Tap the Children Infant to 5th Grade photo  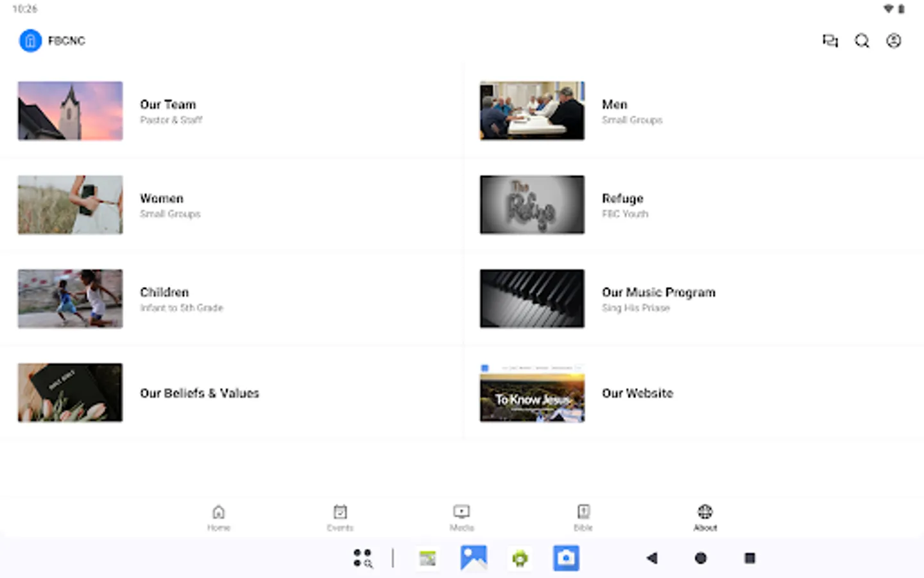(x=69, y=298)
